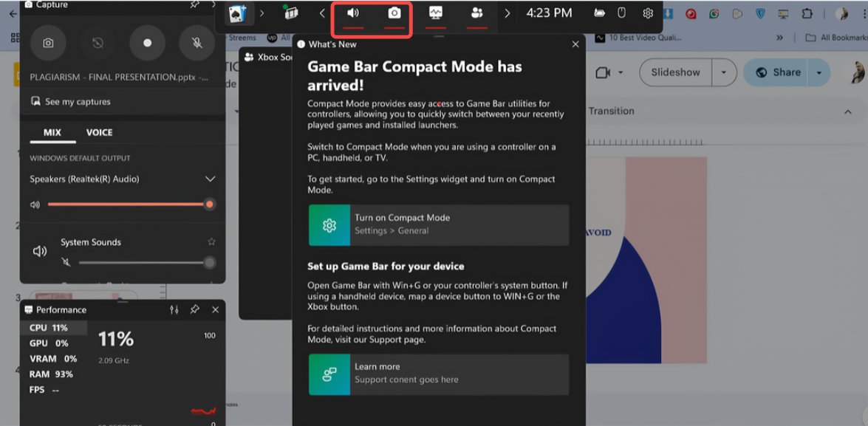Open the Share dropdown arrow
This screenshot has width=868, height=426.
819,72
